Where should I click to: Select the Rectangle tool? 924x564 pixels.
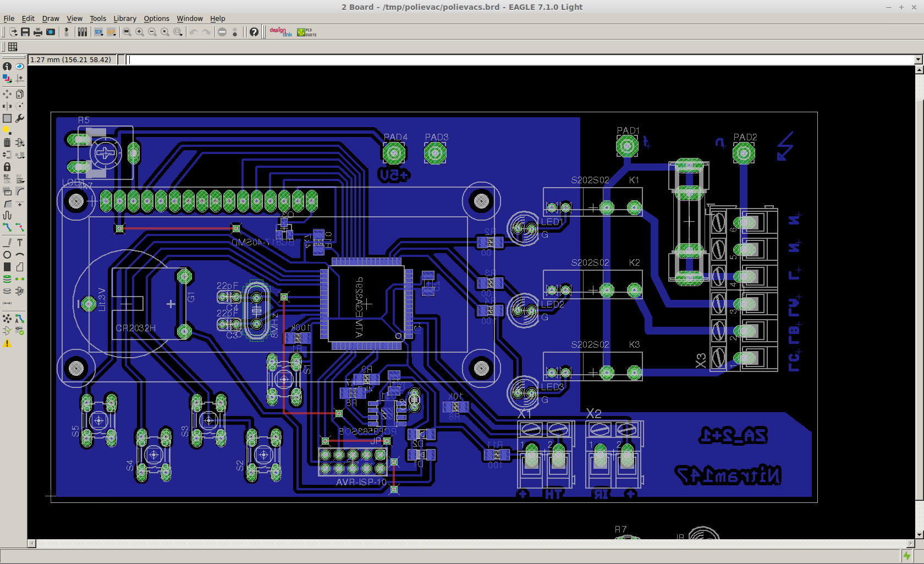(7, 267)
